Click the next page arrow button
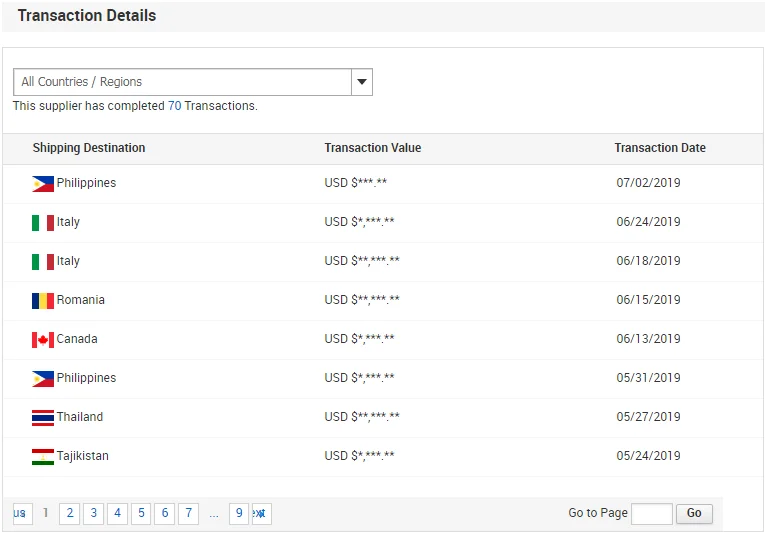Image resolution: width=765 pixels, height=533 pixels. (x=261, y=513)
